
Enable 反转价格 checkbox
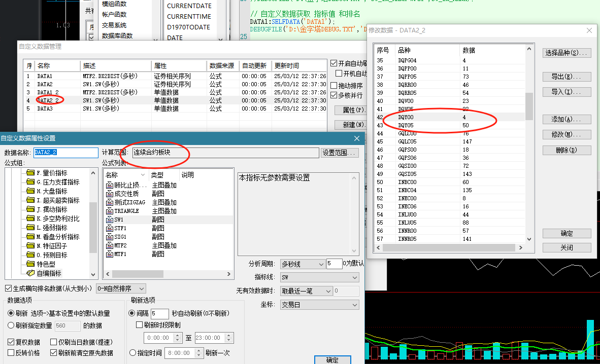11,353
